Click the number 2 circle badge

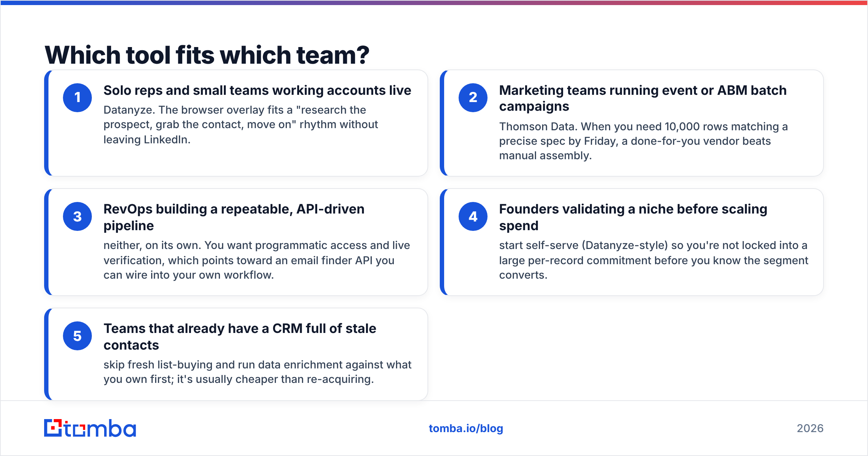point(473,98)
